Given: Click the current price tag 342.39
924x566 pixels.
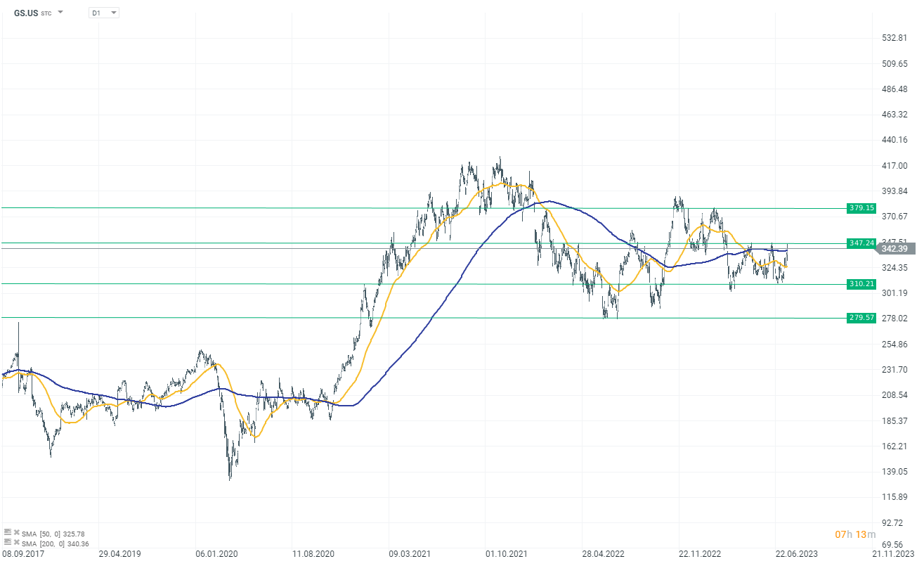Looking at the screenshot, I should [x=896, y=250].
